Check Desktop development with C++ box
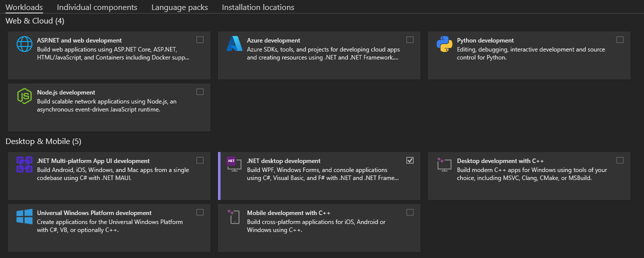 (x=620, y=160)
